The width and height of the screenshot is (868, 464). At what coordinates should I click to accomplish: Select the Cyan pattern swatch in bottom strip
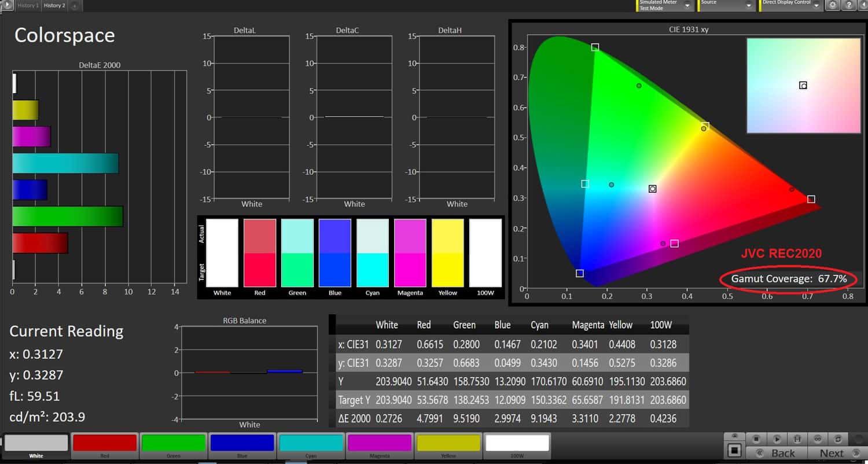click(x=311, y=445)
